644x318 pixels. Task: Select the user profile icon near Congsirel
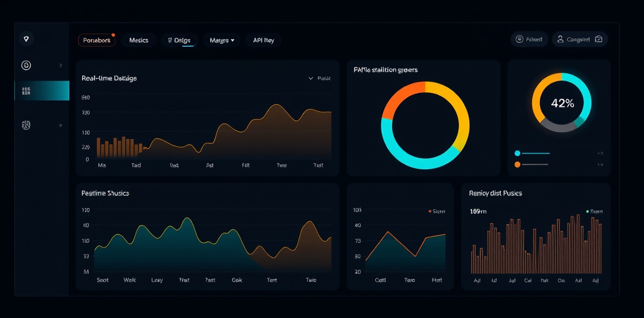[x=560, y=39]
